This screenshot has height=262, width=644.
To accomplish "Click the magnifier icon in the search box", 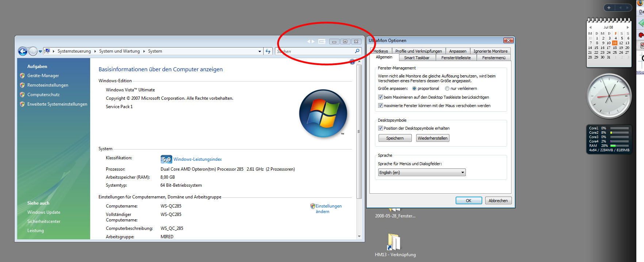I will pyautogui.click(x=357, y=51).
